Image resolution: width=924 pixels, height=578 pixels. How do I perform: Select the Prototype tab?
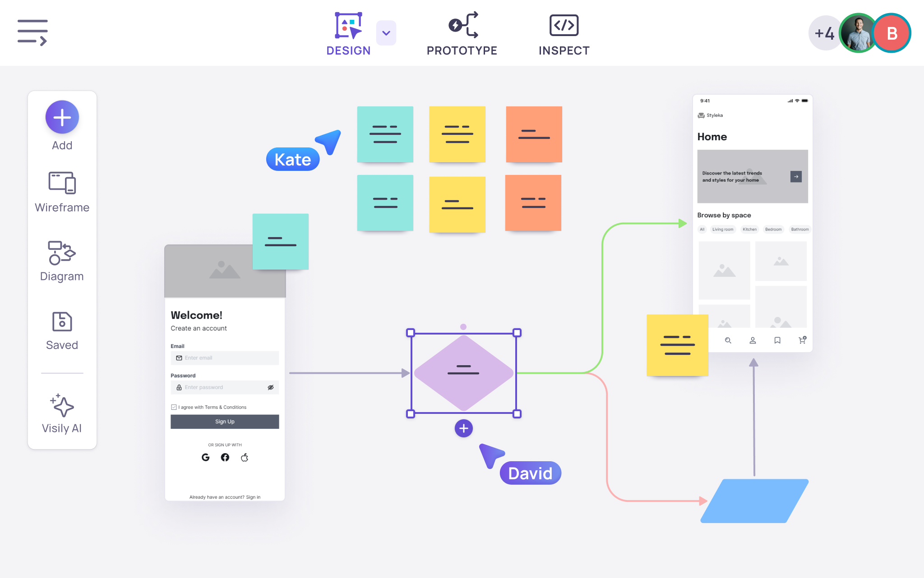[462, 32]
